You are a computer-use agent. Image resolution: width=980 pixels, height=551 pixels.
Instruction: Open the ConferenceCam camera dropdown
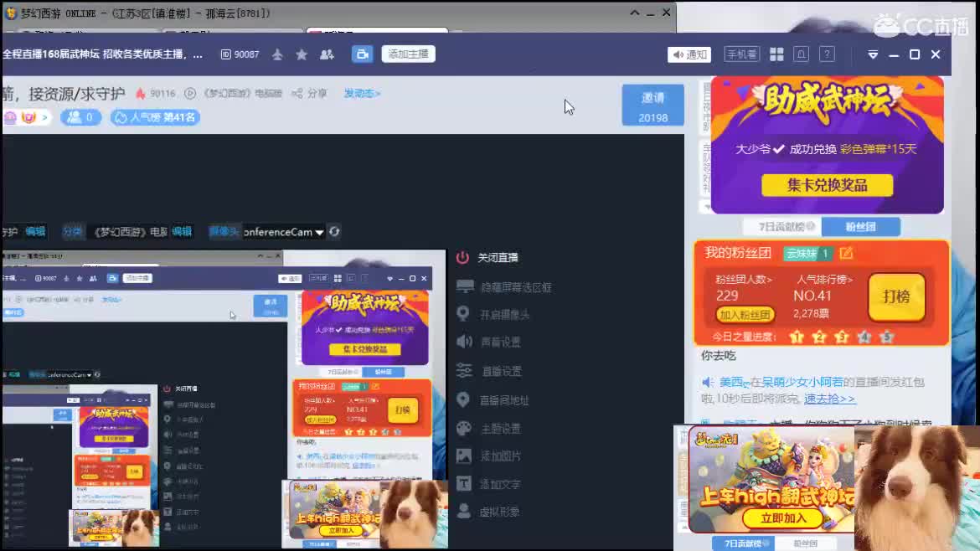[x=284, y=232]
